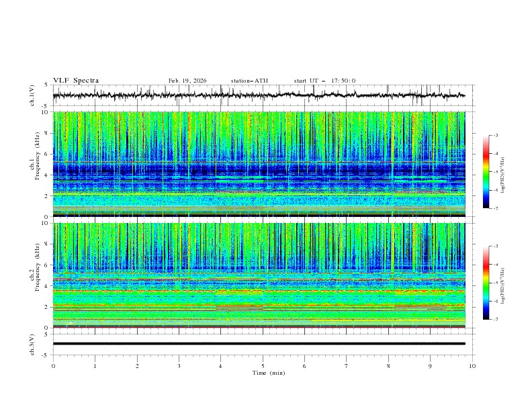Click the '-3' tick on upper color bar

tap(496, 135)
